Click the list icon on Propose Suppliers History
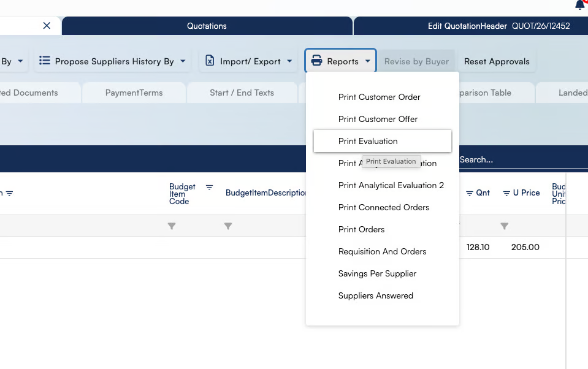Image resolution: width=588 pixels, height=369 pixels. (x=44, y=61)
